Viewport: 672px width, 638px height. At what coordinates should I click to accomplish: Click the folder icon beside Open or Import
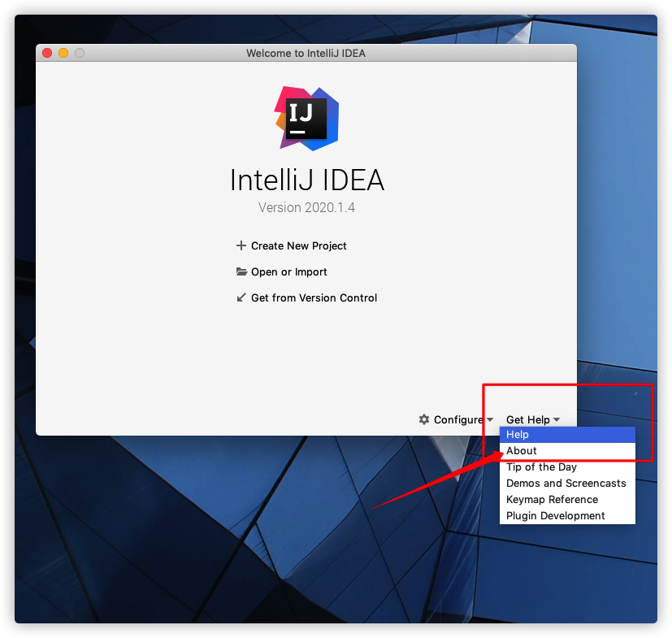(241, 272)
